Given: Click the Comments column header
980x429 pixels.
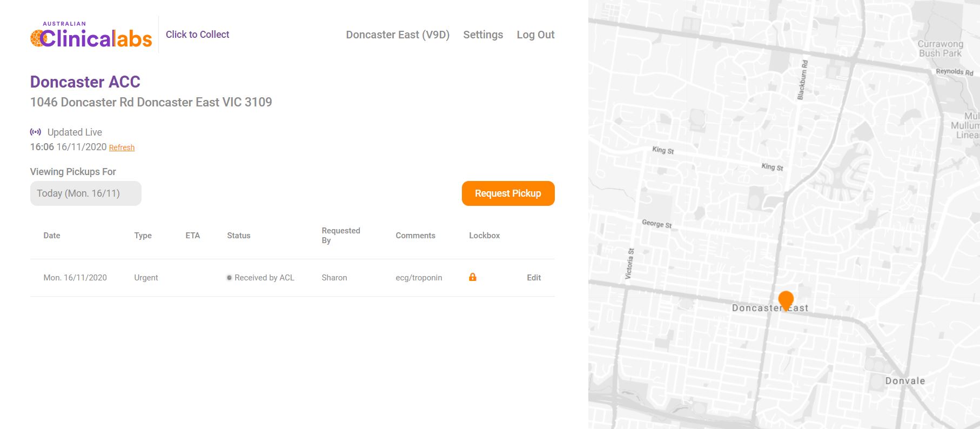Looking at the screenshot, I should click(415, 236).
